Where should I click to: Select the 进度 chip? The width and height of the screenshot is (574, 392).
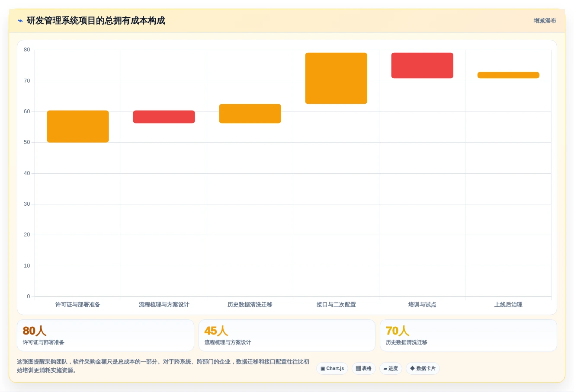tap(391, 369)
